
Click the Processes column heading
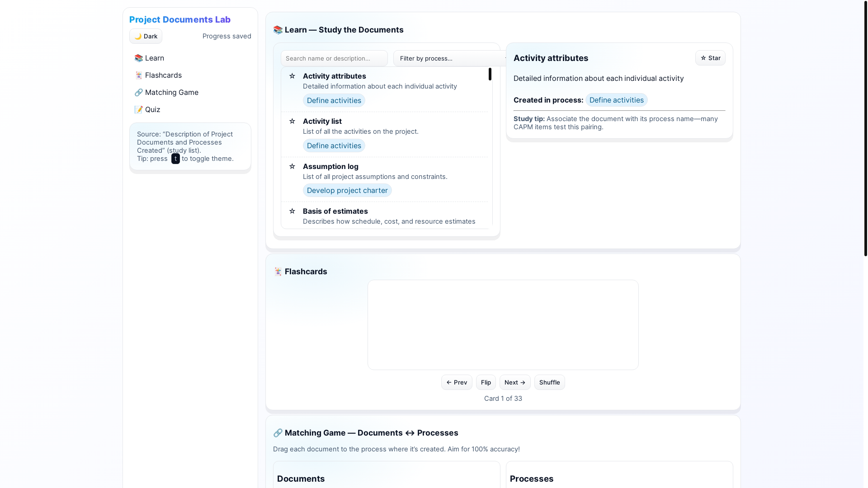tap(532, 479)
